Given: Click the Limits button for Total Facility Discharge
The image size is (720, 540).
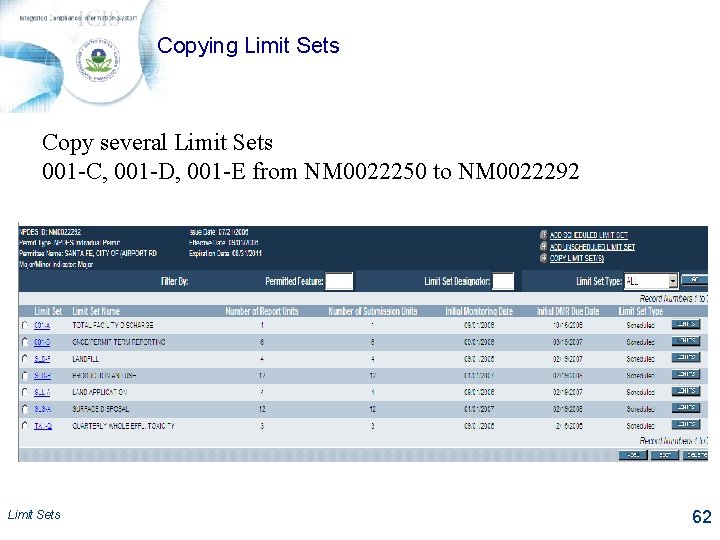Looking at the screenshot, I should tap(686, 324).
